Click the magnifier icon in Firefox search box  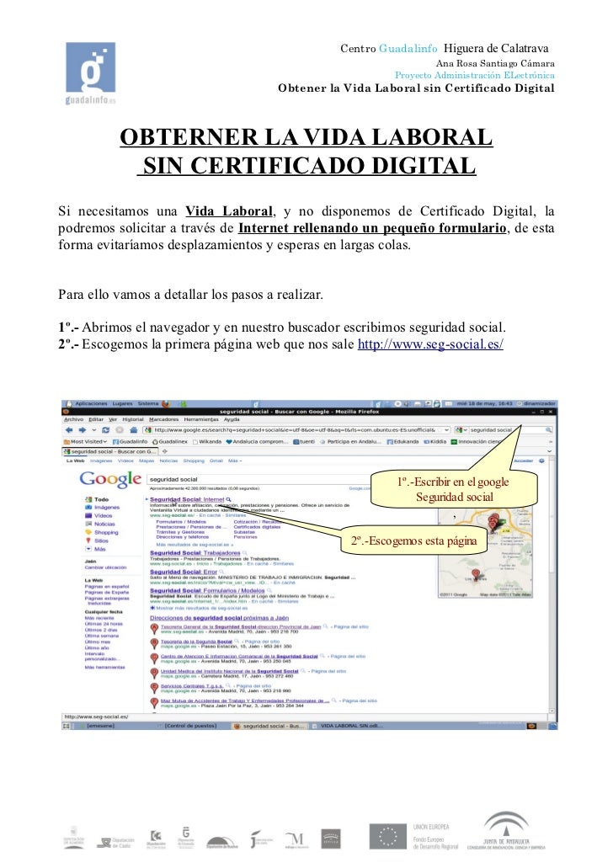tap(549, 430)
